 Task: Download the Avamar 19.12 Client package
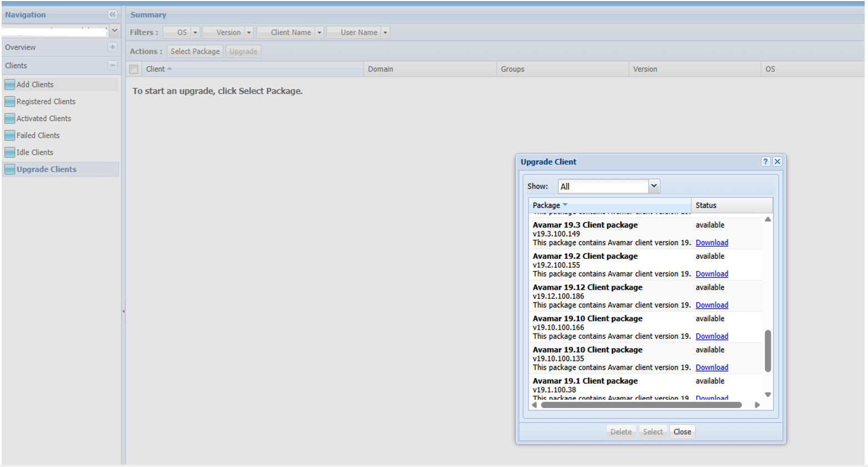(x=711, y=305)
